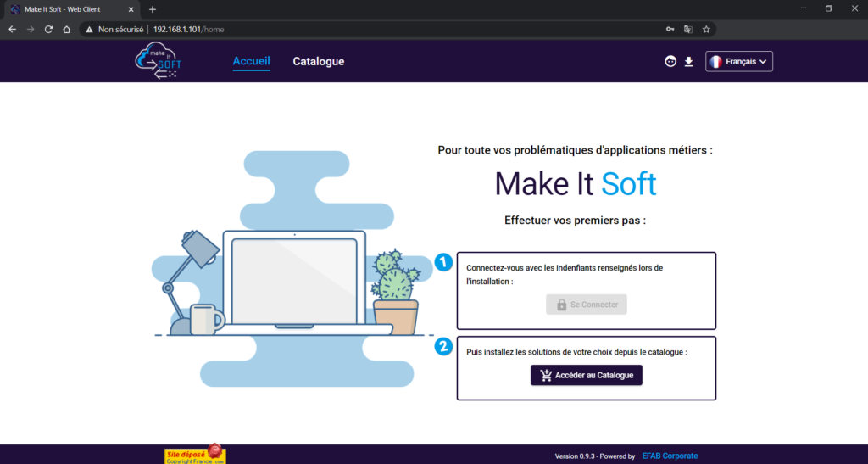Close the Make It Soft tab
The width and height of the screenshot is (868, 464).
pyautogui.click(x=131, y=9)
